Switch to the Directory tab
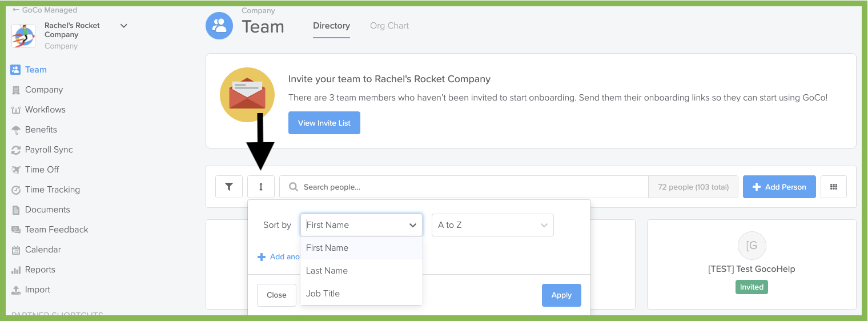 [331, 26]
